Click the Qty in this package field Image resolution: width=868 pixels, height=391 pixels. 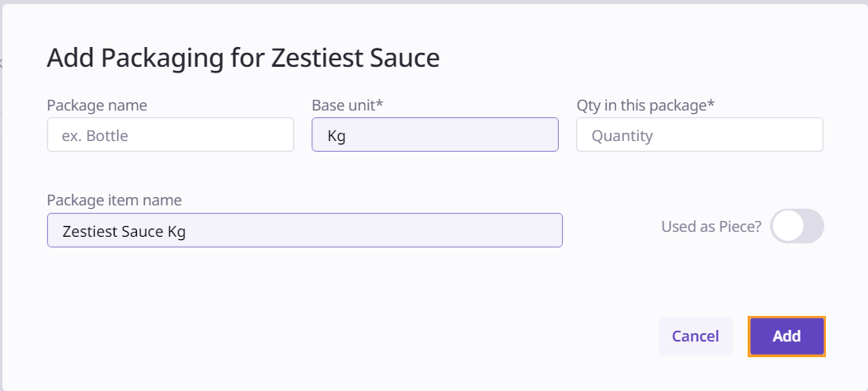699,134
